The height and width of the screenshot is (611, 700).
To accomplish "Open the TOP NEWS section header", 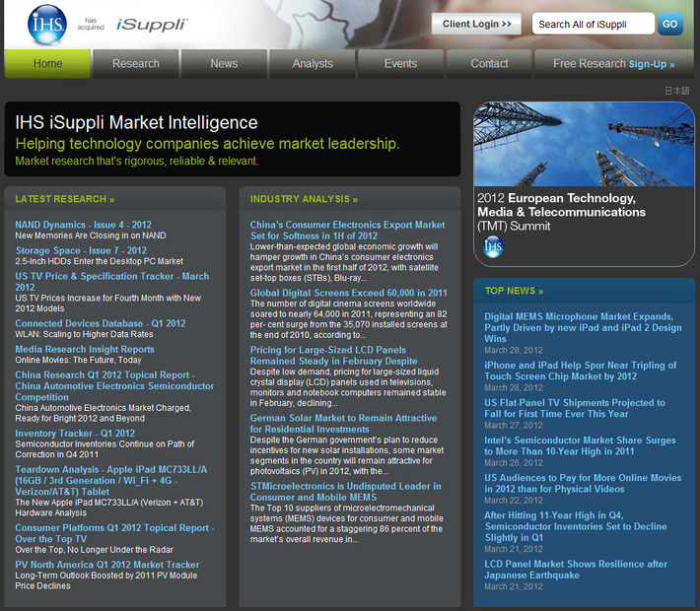I will pyautogui.click(x=515, y=291).
